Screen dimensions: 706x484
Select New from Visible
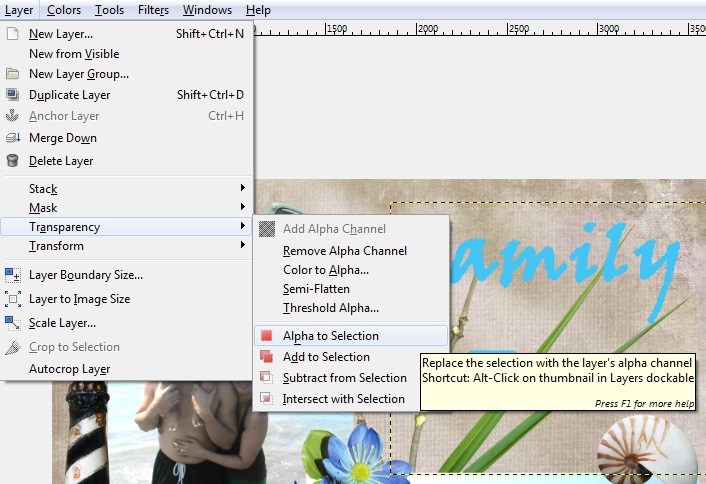click(126, 54)
